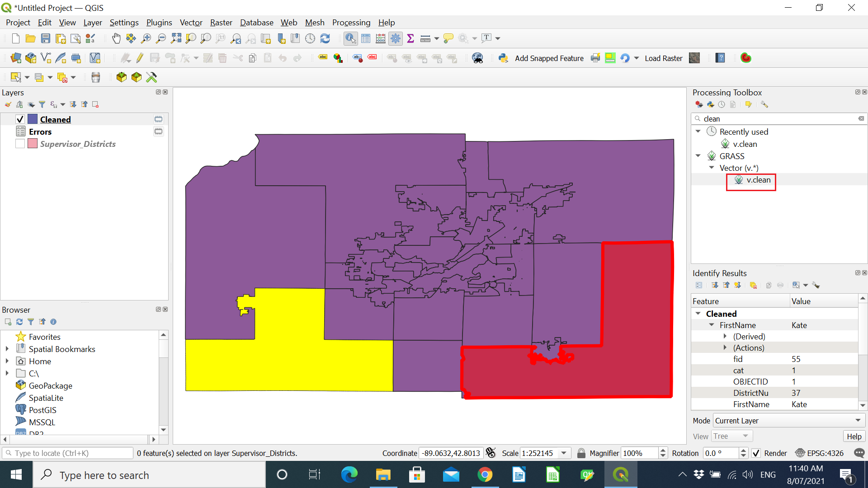Click the Type to locate search field

point(68,453)
